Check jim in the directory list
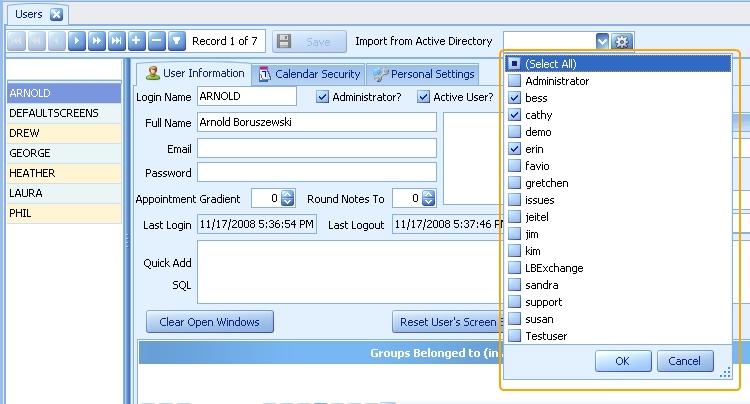Image resolution: width=750 pixels, height=404 pixels. (514, 234)
